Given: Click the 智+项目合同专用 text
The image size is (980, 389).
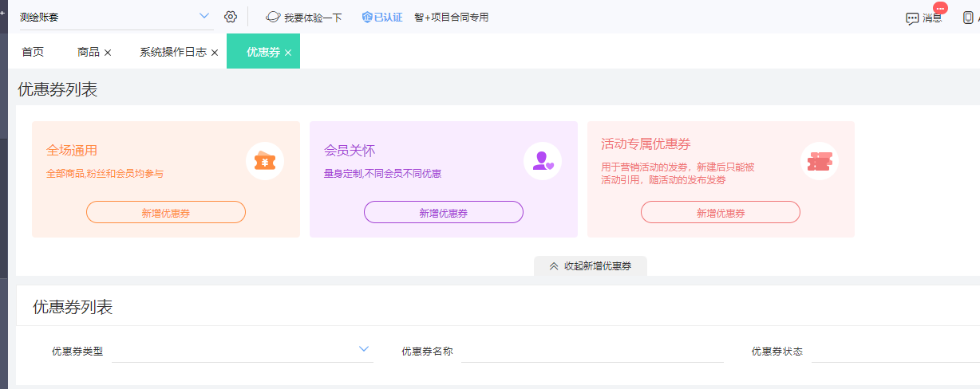Looking at the screenshot, I should pos(451,18).
